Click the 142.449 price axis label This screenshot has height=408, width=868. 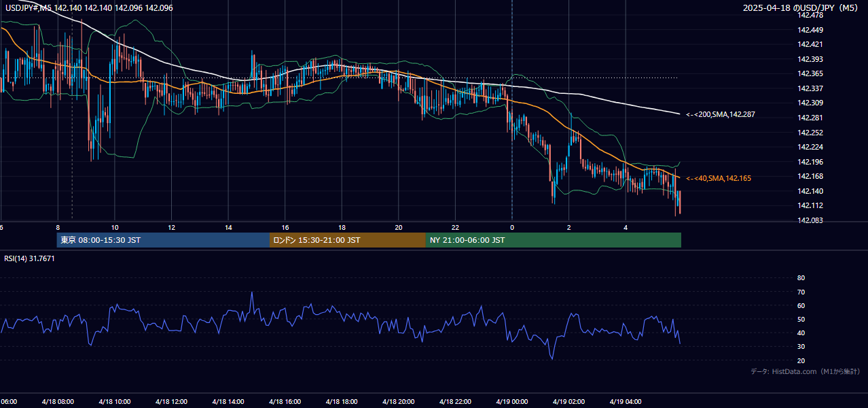(x=812, y=30)
